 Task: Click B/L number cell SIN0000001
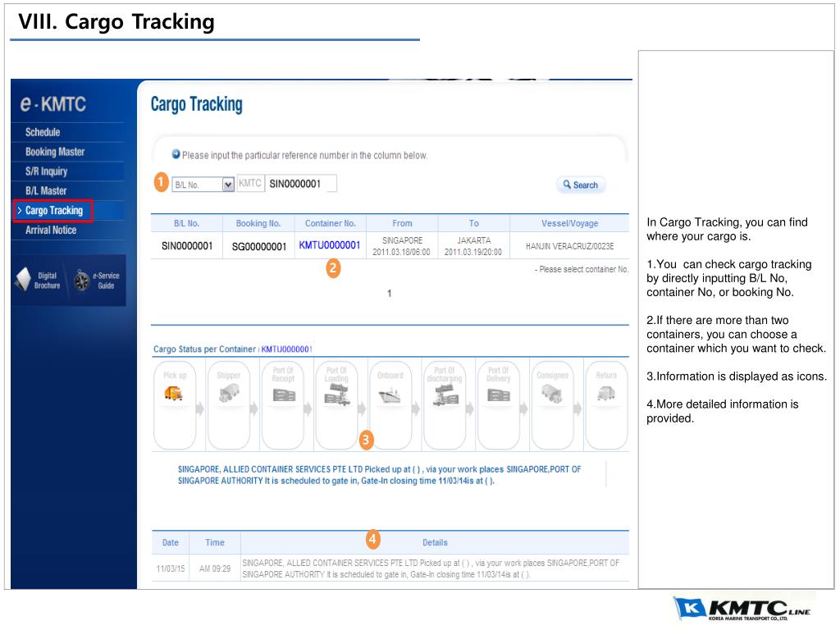point(187,246)
